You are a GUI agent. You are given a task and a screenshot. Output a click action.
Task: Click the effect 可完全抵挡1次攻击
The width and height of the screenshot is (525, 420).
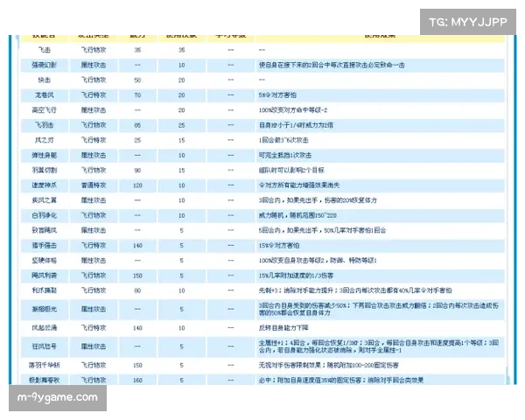pos(285,156)
